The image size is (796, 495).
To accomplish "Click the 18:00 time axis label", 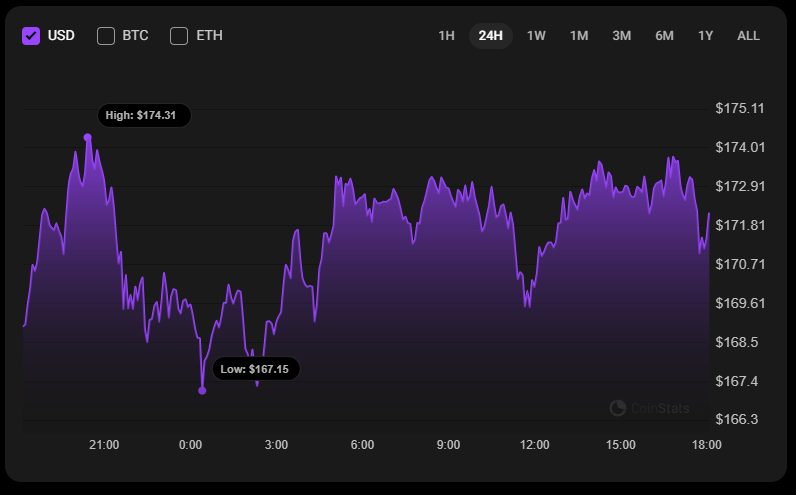I will tap(707, 445).
